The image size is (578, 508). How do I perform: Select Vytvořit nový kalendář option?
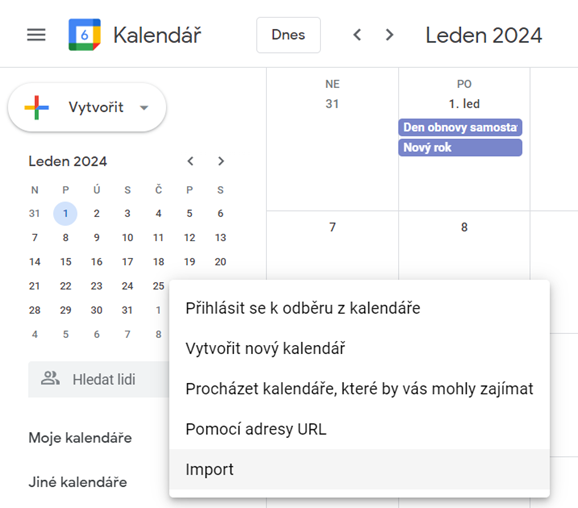click(x=359, y=348)
